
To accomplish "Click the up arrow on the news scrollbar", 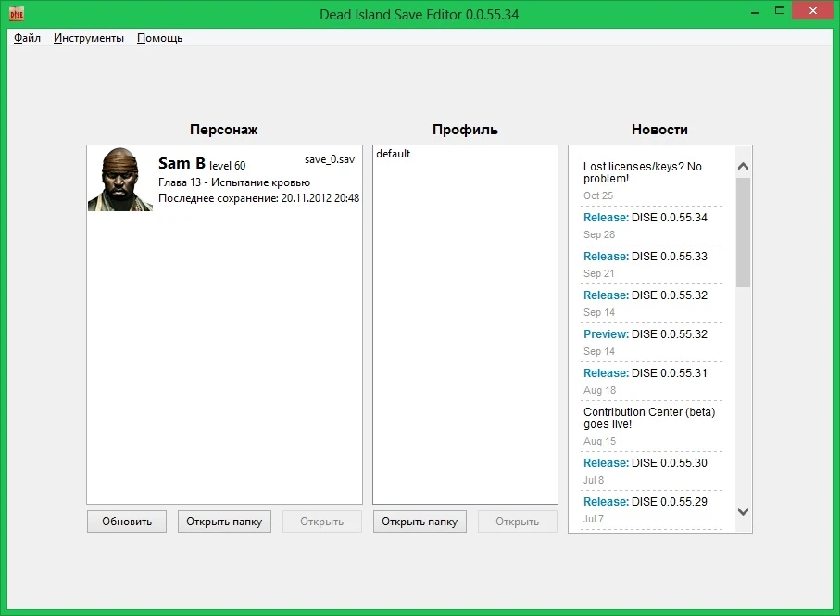I will point(742,164).
